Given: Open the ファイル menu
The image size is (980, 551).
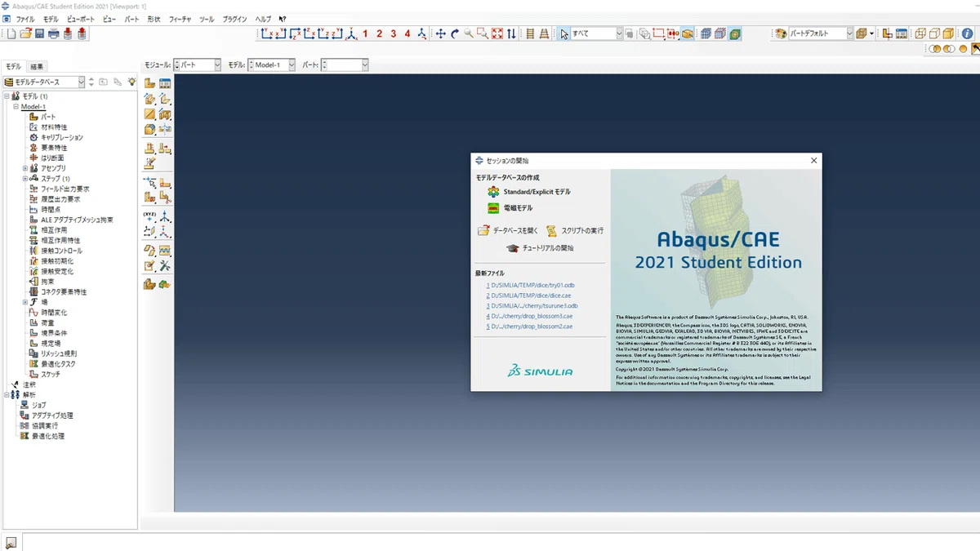Looking at the screenshot, I should click(25, 19).
